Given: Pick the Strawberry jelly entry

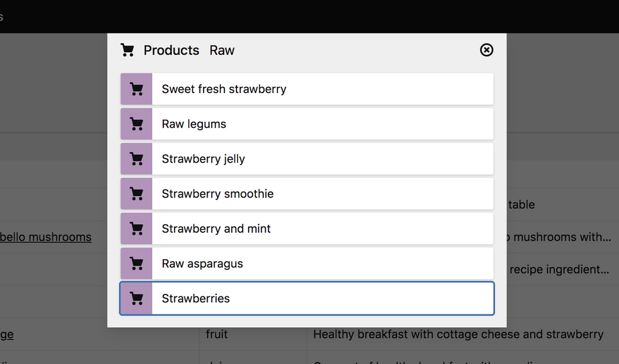Looking at the screenshot, I should tap(322, 159).
